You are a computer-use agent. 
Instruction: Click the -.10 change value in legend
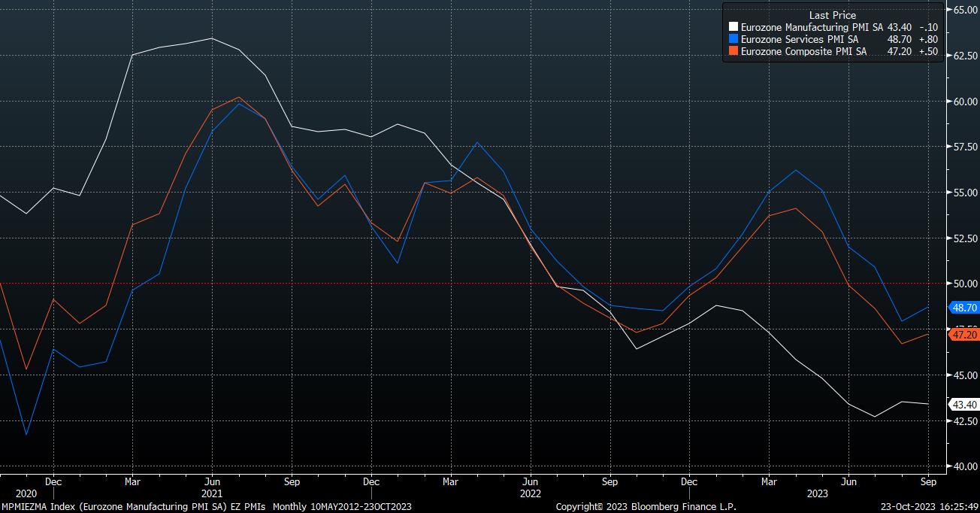927,27
